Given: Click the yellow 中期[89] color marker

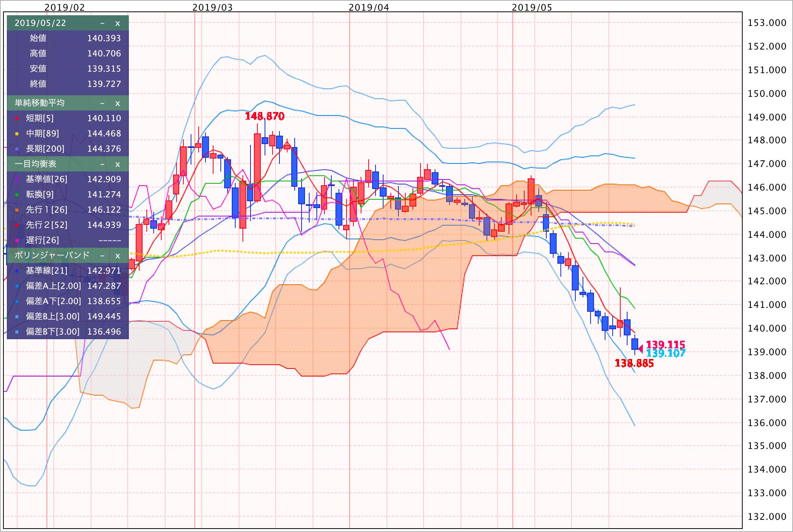Looking at the screenshot, I should [16, 134].
